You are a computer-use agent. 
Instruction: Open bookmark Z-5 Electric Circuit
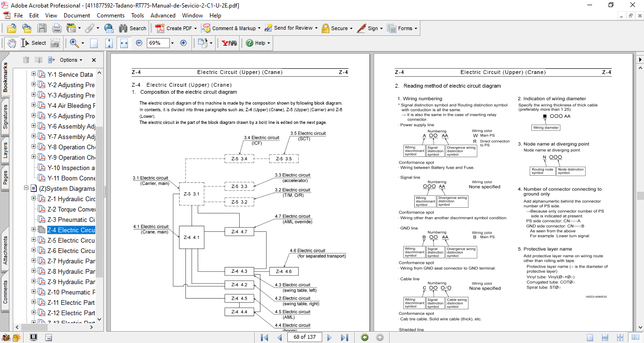pos(71,240)
